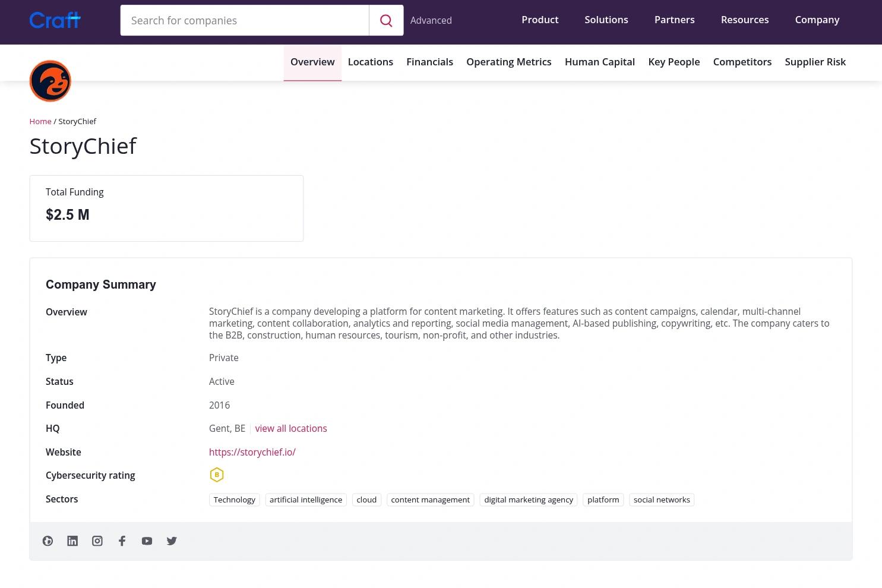
Task: Click the Facebook social icon
Action: [122, 540]
